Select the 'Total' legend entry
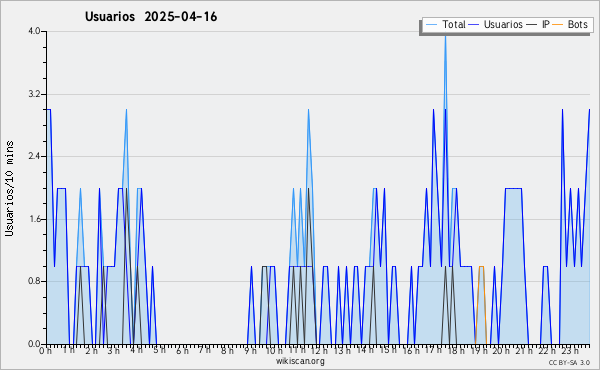Viewport: 600px width, 370px height. pyautogui.click(x=445, y=24)
